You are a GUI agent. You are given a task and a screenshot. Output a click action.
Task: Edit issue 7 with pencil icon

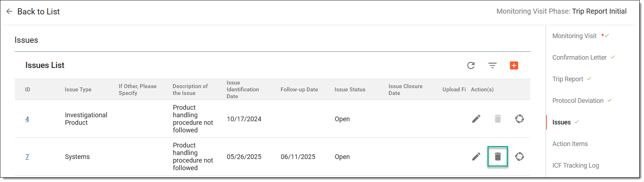[x=476, y=156]
